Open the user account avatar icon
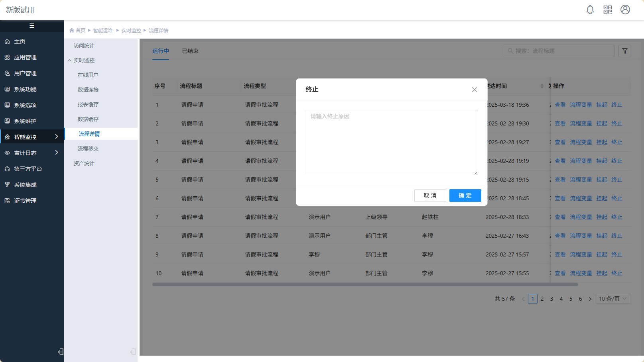This screenshot has height=362, width=644. tap(625, 10)
